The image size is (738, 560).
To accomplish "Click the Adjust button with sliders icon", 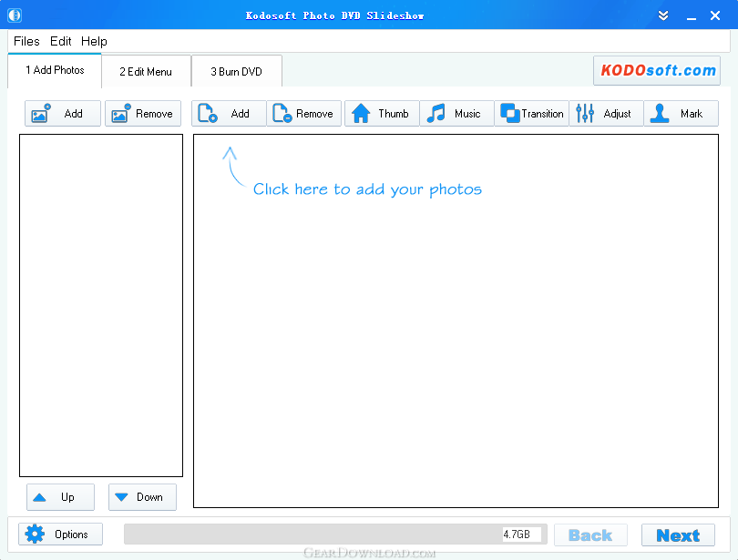I will click(606, 113).
